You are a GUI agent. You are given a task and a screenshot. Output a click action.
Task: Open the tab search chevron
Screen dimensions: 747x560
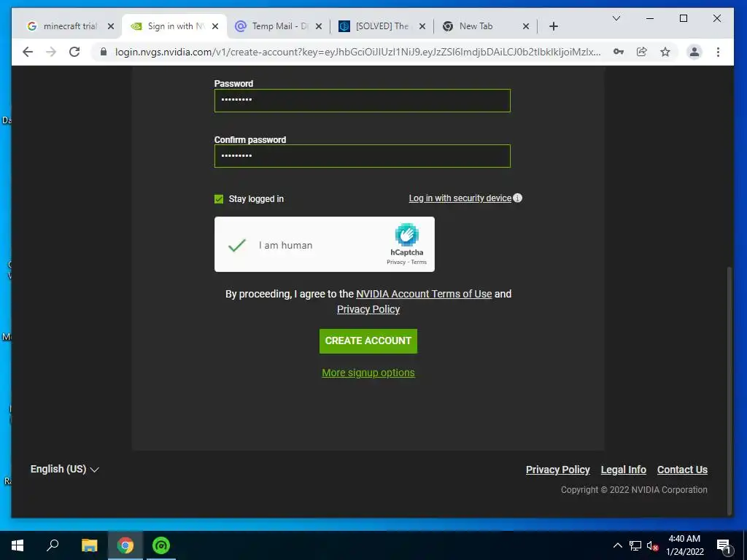616,18
